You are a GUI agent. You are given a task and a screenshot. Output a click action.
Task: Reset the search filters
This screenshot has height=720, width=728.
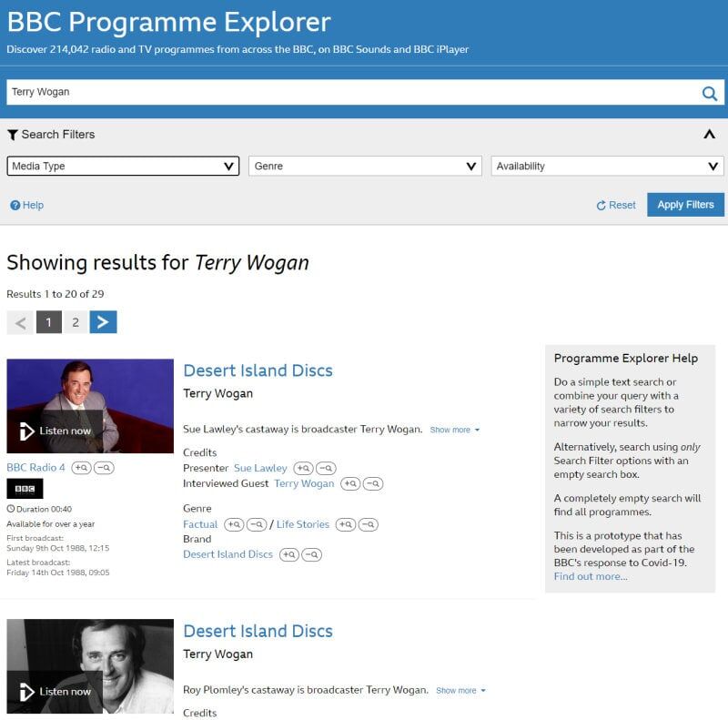click(x=616, y=206)
